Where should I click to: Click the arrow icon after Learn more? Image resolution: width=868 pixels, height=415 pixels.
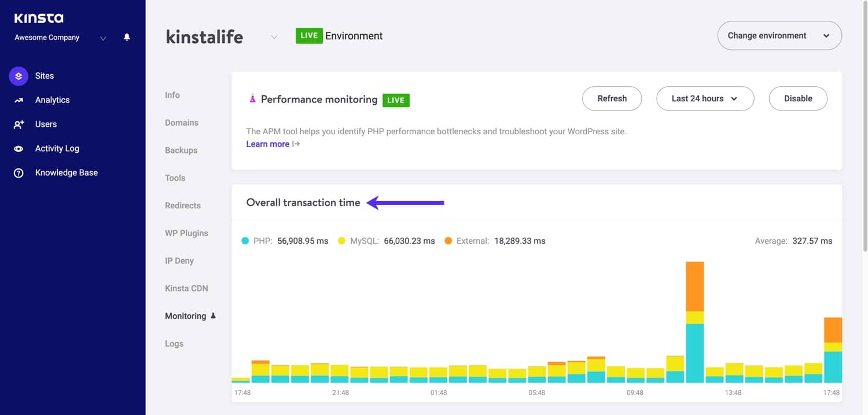[296, 144]
